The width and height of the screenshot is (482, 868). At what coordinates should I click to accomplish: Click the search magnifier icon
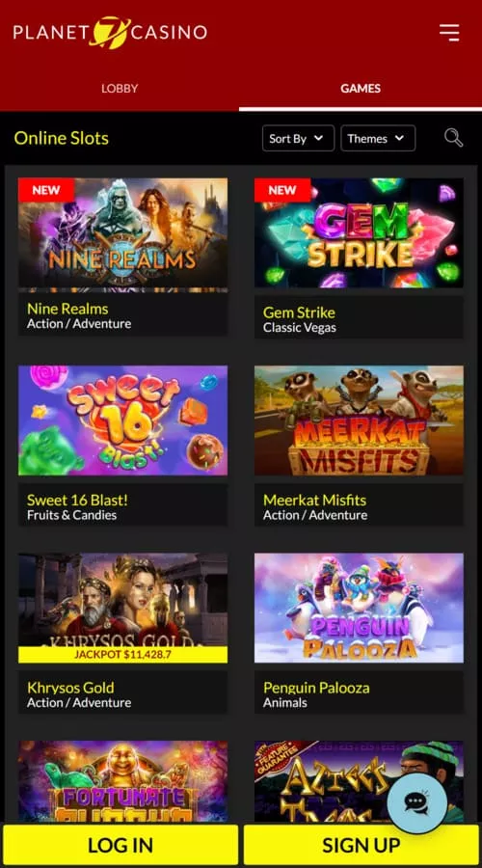pos(453,138)
